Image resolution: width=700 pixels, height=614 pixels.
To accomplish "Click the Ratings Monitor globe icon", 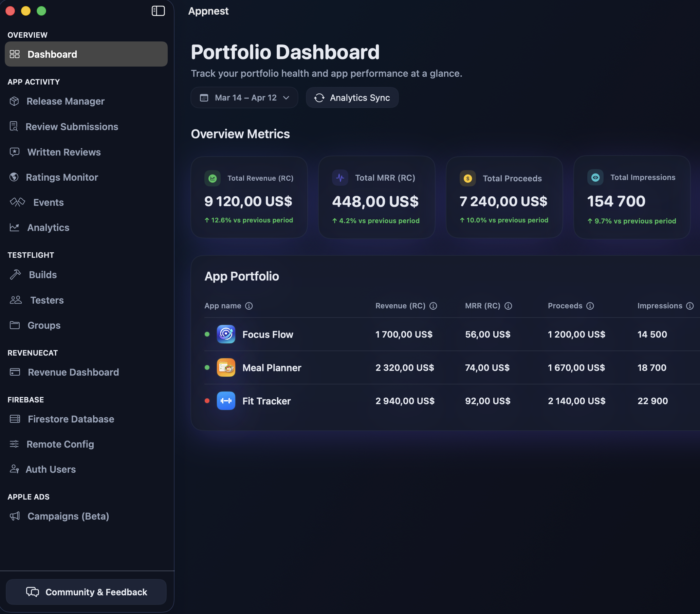I will 14,177.
